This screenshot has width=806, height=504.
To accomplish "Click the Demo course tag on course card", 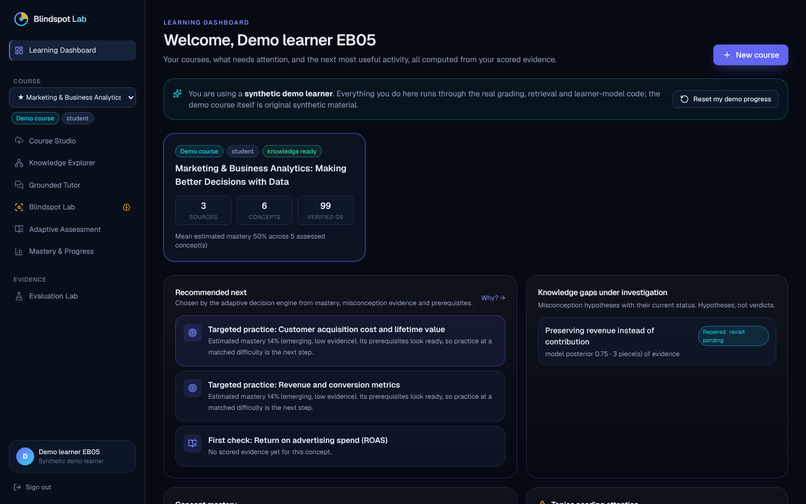I will point(199,151).
